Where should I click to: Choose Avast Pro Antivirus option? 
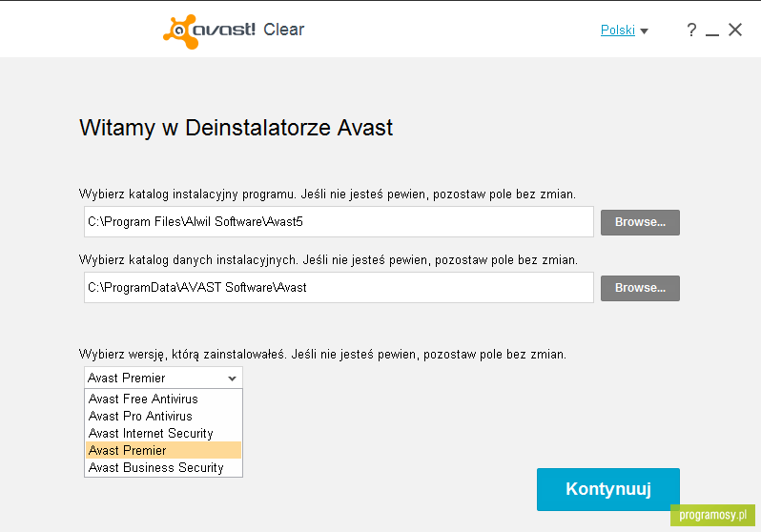pyautogui.click(x=163, y=416)
